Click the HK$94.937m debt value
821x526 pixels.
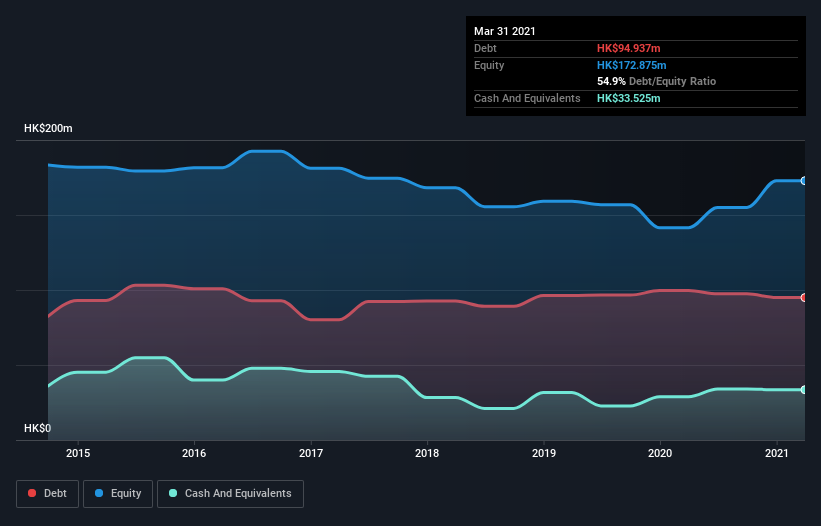pos(628,48)
